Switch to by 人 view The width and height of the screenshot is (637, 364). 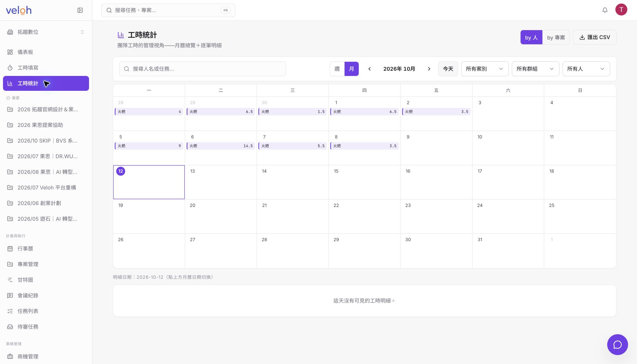[x=531, y=37]
